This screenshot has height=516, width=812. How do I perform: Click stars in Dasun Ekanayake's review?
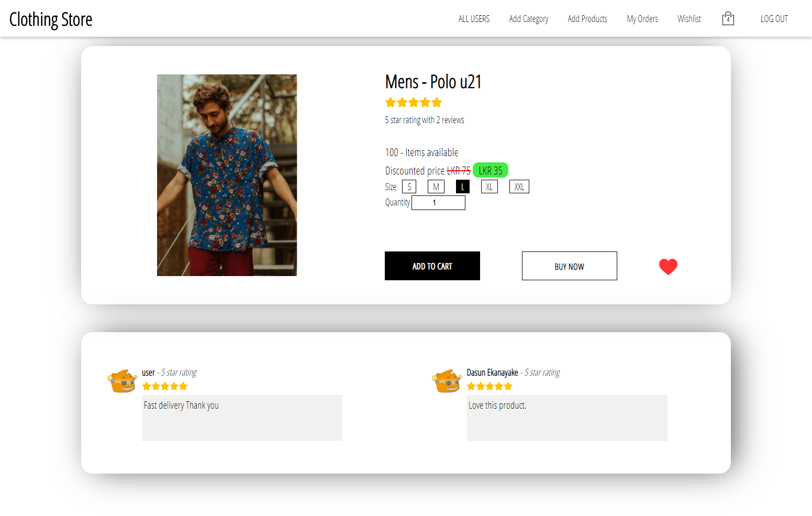click(x=490, y=387)
